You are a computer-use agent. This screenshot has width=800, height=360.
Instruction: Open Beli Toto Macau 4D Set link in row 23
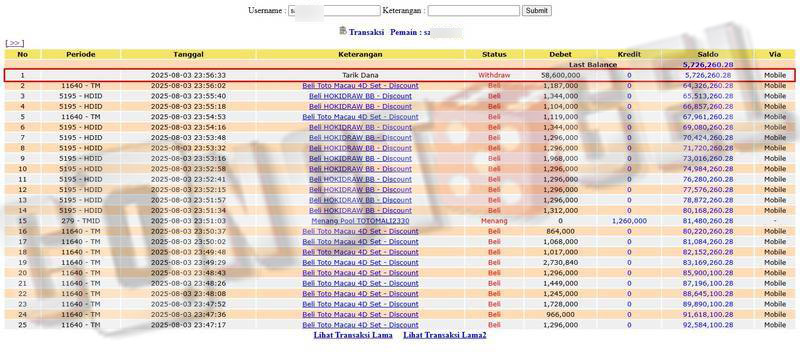(360, 304)
